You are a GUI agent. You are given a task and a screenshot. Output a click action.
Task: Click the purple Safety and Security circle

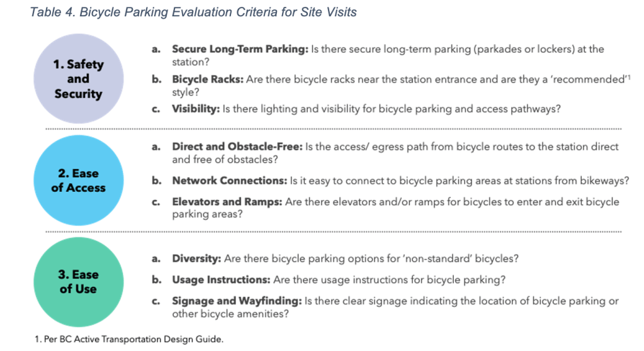78,79
